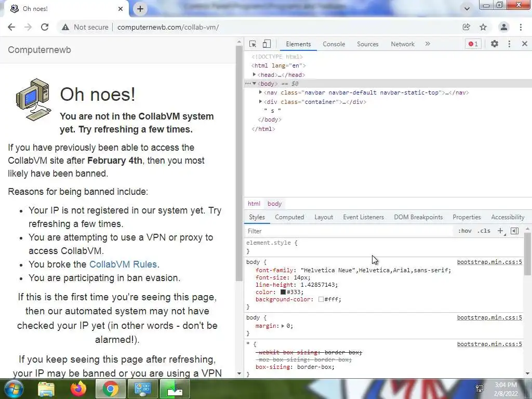532x399 pixels.
Task: Toggle :hov element state panel
Action: coord(464,231)
